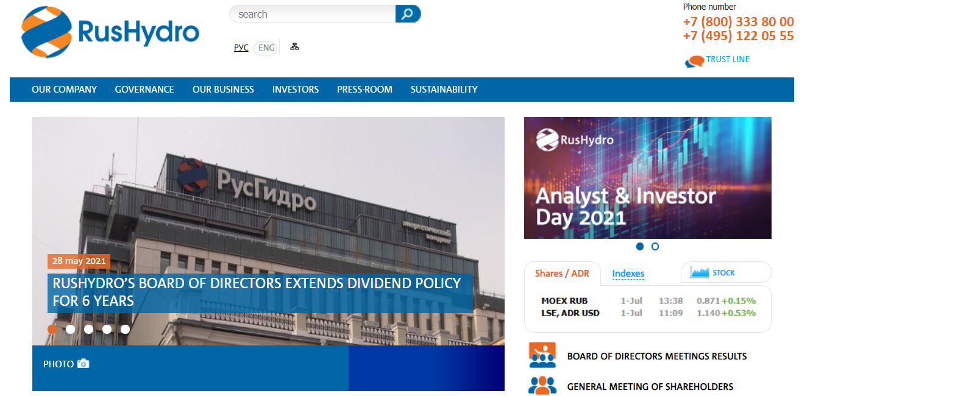980x396 pixels.
Task: Open the Stock chart icon button
Action: [x=725, y=272]
